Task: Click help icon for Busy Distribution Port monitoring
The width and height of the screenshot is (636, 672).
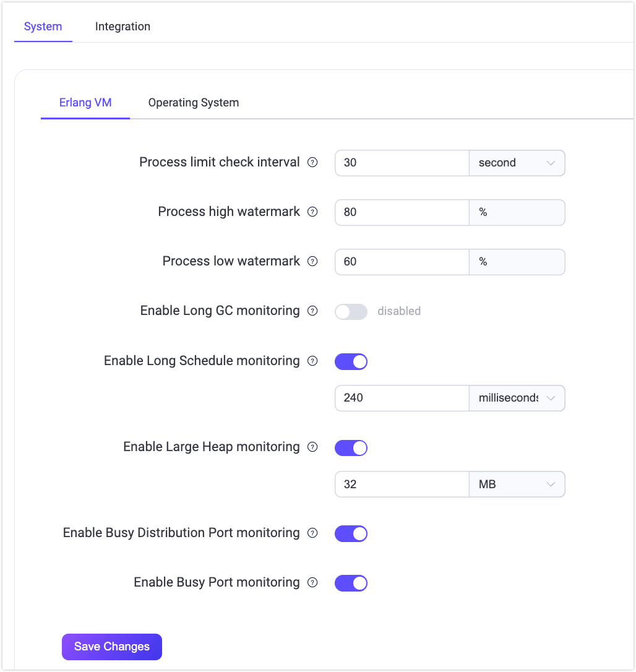Action: (312, 533)
